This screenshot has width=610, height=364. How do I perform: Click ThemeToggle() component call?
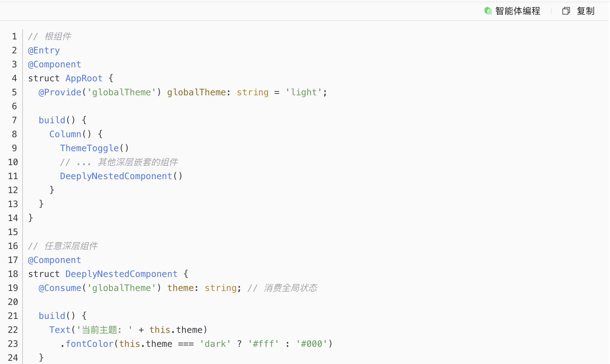pos(94,148)
